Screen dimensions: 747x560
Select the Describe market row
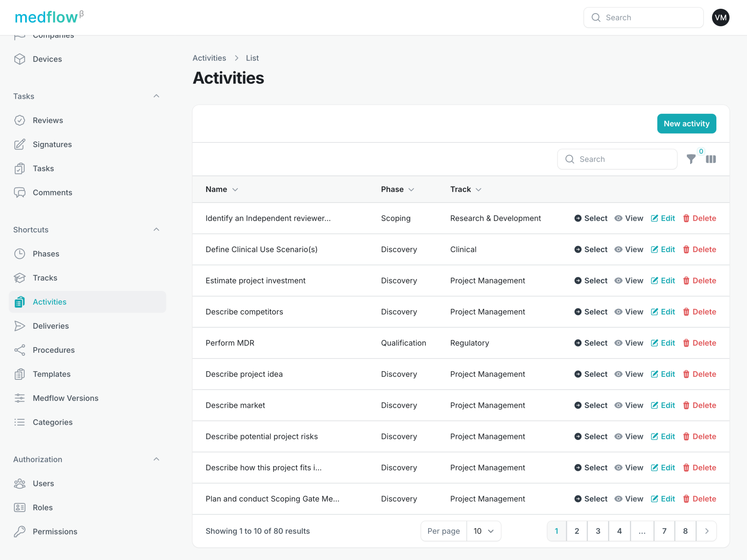(x=591, y=405)
